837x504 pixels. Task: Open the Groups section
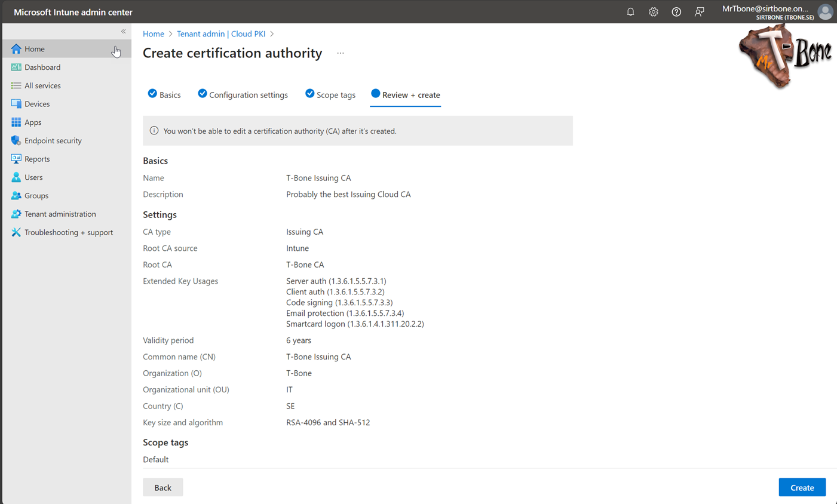click(35, 195)
